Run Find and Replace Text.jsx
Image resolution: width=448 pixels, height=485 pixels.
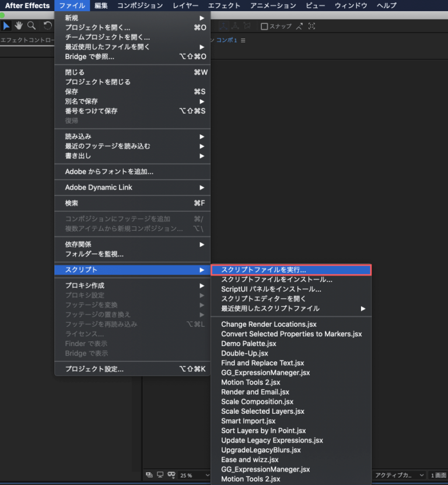click(x=291, y=363)
